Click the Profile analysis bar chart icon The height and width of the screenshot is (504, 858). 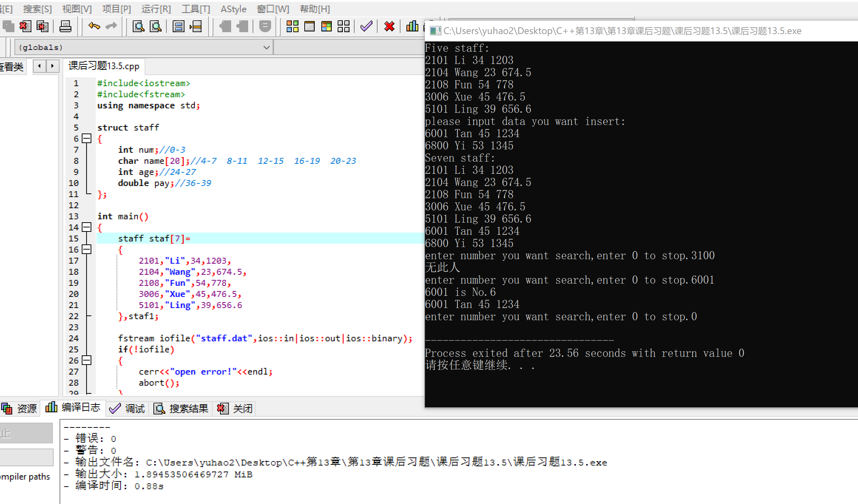pos(412,26)
